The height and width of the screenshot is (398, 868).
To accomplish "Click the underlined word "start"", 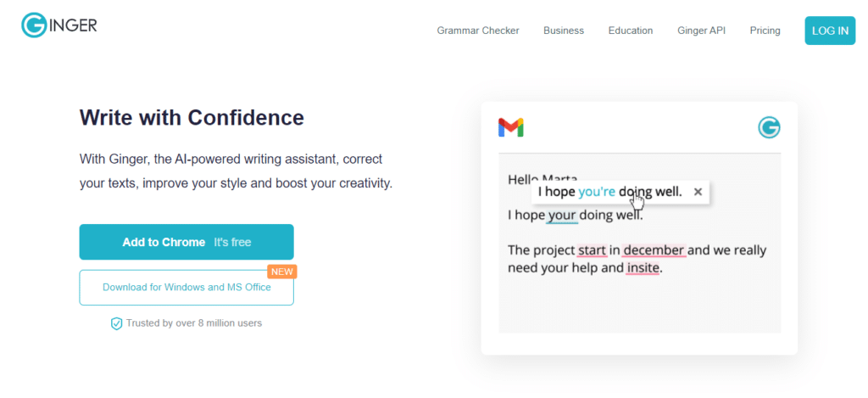I will pyautogui.click(x=592, y=250).
